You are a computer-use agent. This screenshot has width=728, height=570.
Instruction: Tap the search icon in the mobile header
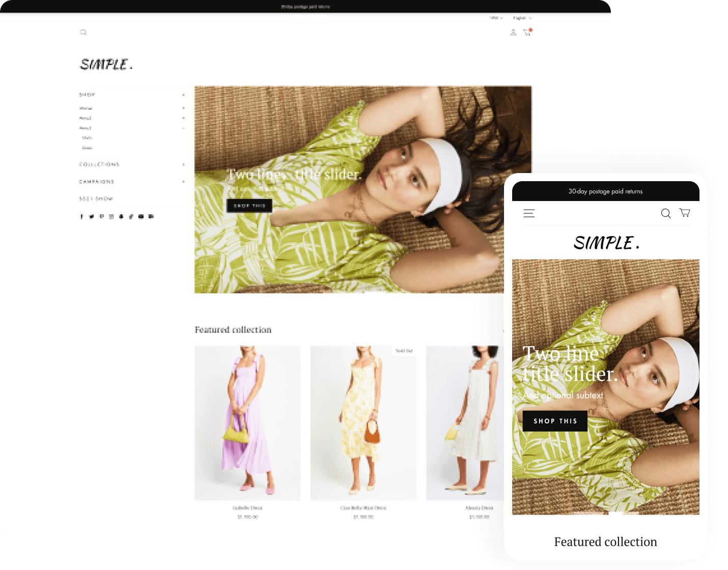tap(666, 213)
